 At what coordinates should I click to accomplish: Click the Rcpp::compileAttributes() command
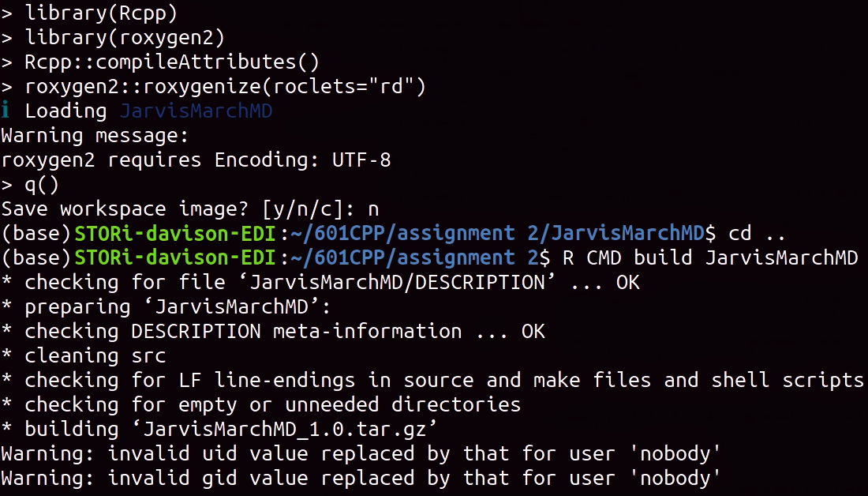click(172, 62)
